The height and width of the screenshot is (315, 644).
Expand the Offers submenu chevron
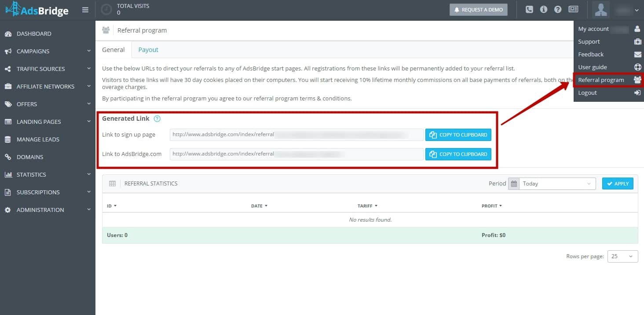point(89,104)
